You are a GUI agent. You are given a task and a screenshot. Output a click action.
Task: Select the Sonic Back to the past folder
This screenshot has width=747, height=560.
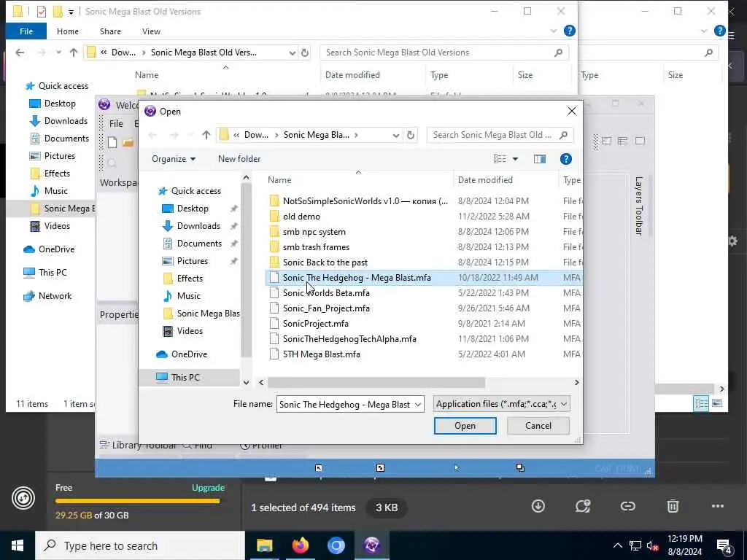[325, 262]
